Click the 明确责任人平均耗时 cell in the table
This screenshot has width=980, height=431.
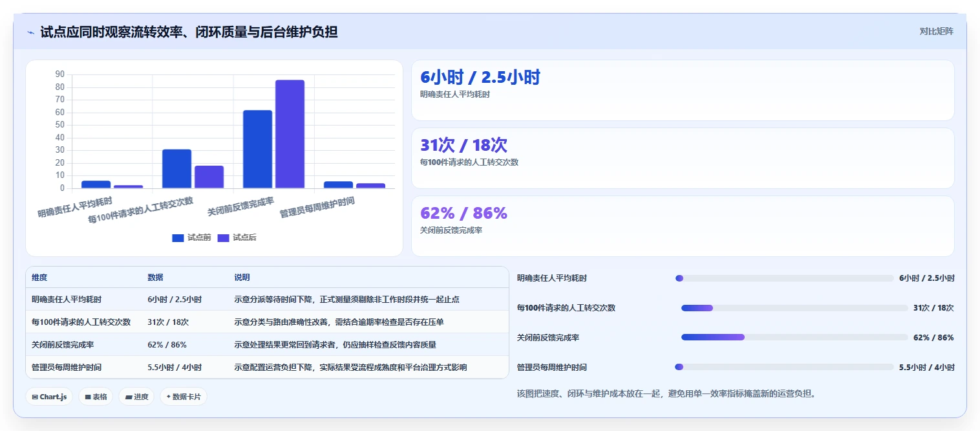click(x=67, y=300)
